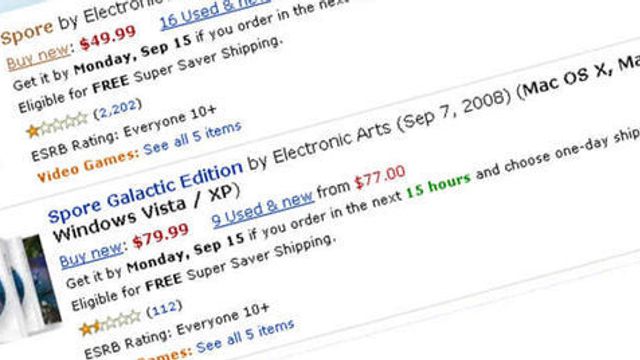Click the green 15 hours text
The image size is (640, 360).
tap(438, 185)
